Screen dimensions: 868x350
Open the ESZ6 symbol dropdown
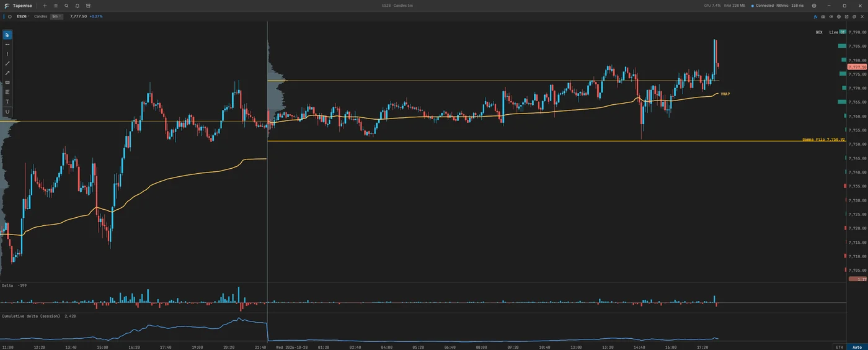pos(23,17)
